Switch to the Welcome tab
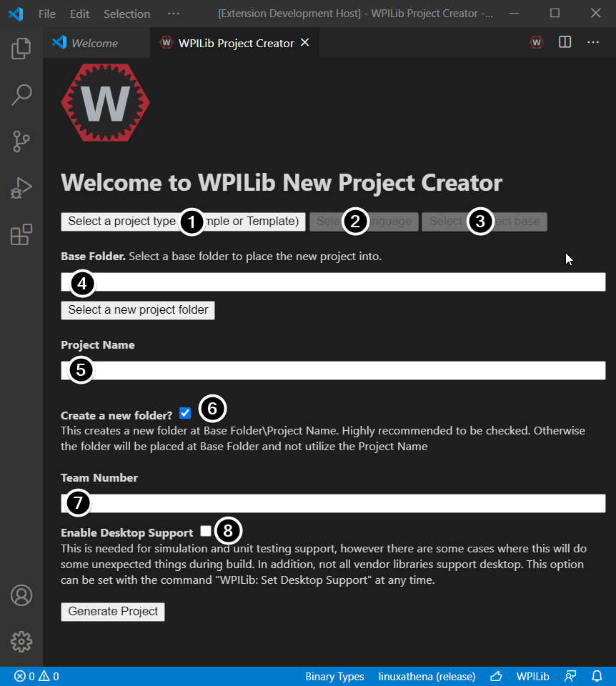The width and height of the screenshot is (616, 686). tap(96, 43)
